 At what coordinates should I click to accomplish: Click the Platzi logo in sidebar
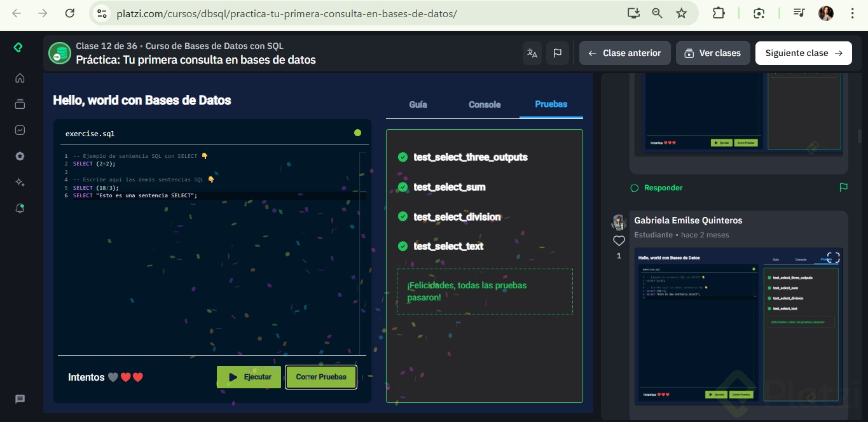[18, 48]
